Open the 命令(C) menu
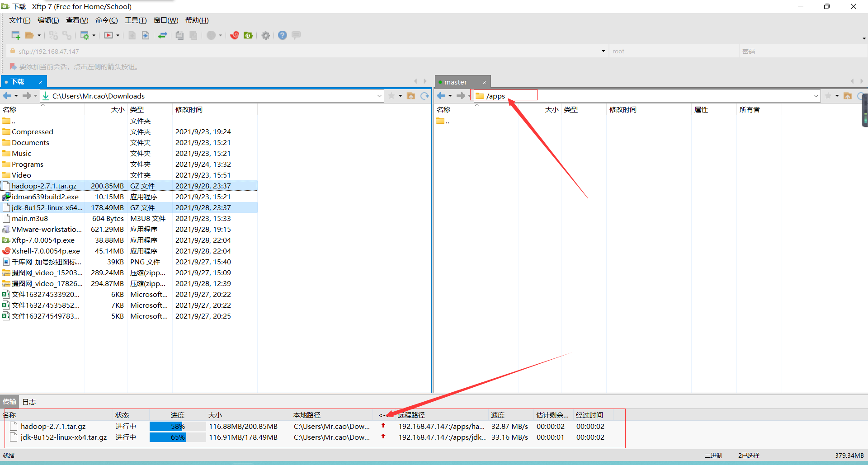The width and height of the screenshot is (868, 465). pos(107,20)
